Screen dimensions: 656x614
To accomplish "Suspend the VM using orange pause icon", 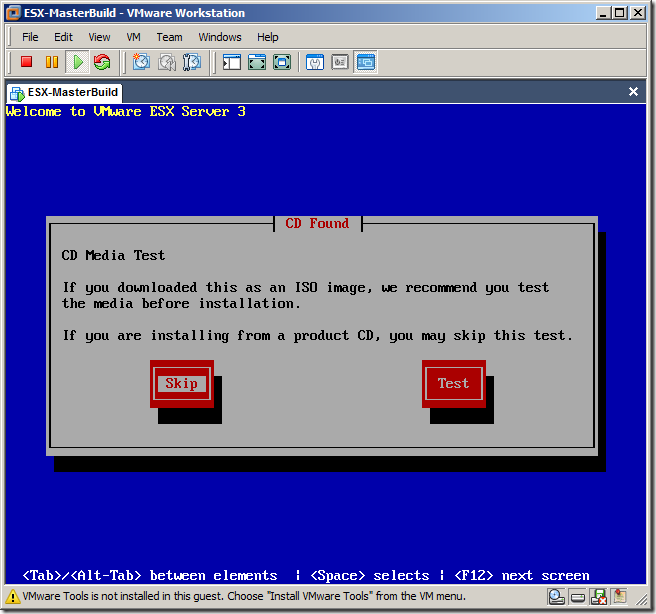I will click(x=52, y=62).
